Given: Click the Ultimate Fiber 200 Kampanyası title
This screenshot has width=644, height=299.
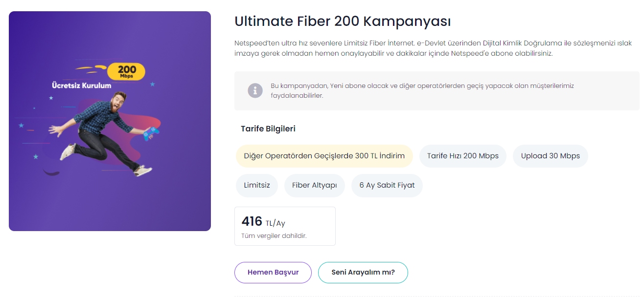Looking at the screenshot, I should pos(342,21).
